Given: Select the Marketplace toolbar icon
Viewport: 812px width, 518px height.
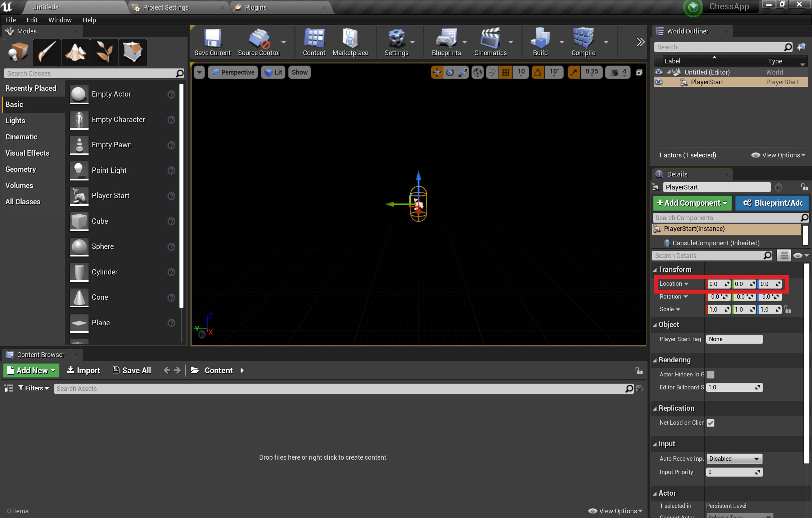Looking at the screenshot, I should (x=350, y=43).
